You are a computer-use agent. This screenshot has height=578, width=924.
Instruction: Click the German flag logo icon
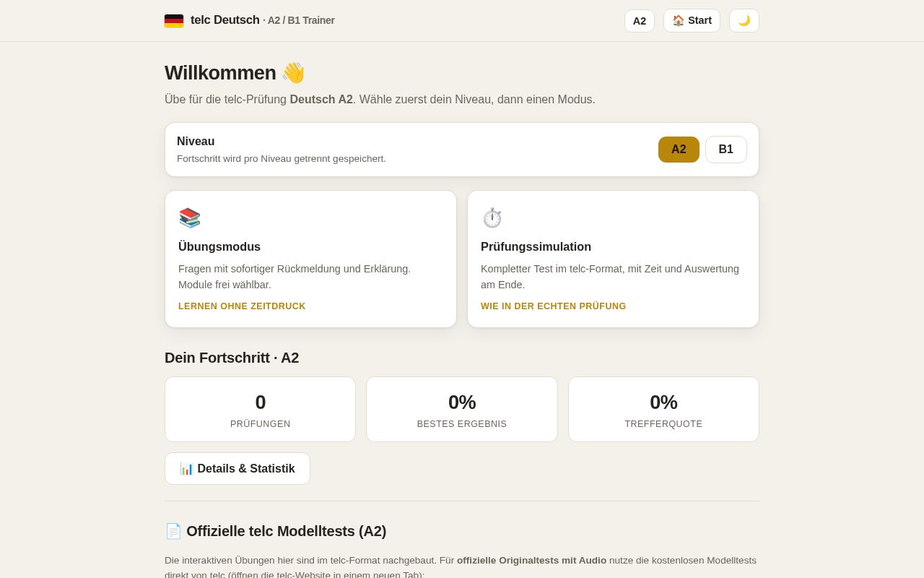point(174,21)
